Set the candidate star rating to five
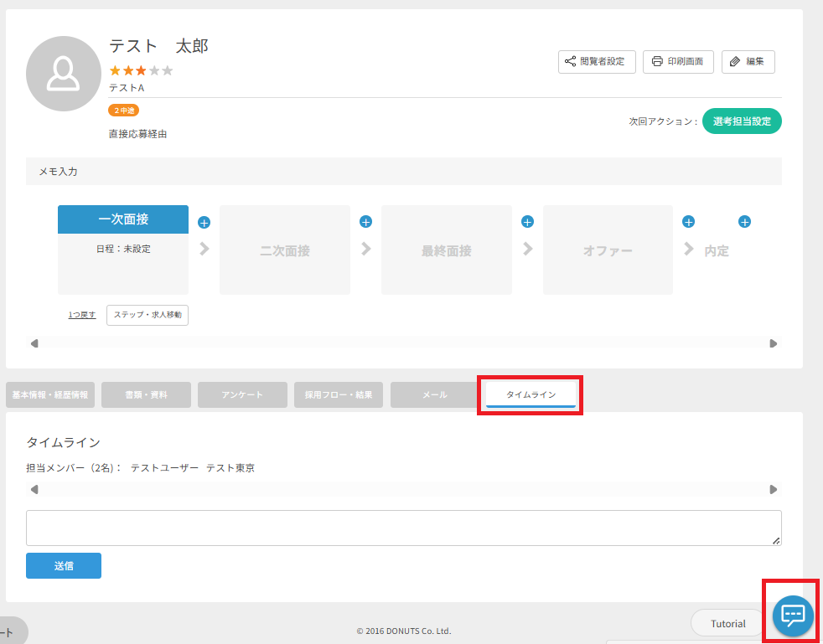823x644 pixels. [x=167, y=70]
